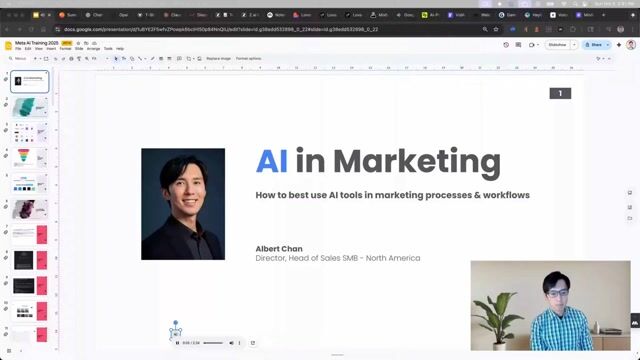Click the new slide plus icon

[35, 59]
